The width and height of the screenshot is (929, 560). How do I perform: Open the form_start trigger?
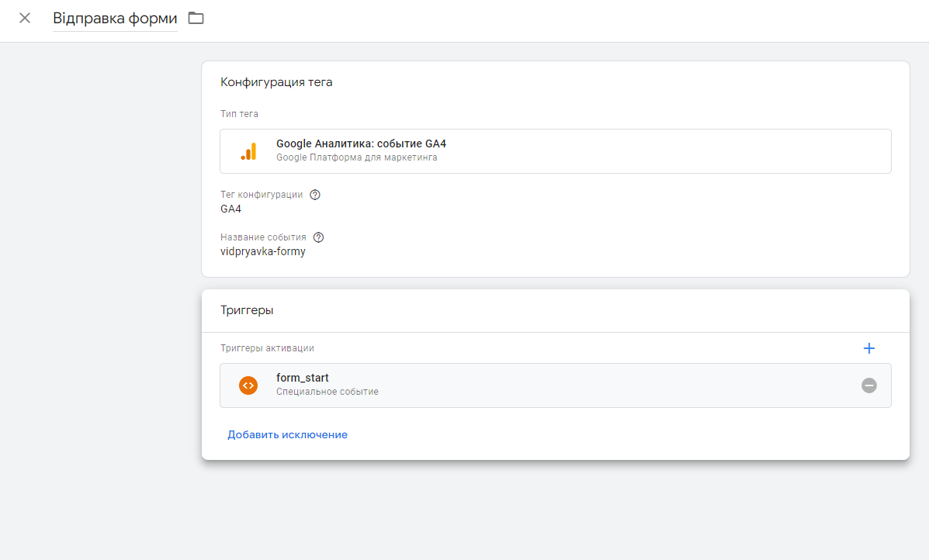(x=303, y=378)
